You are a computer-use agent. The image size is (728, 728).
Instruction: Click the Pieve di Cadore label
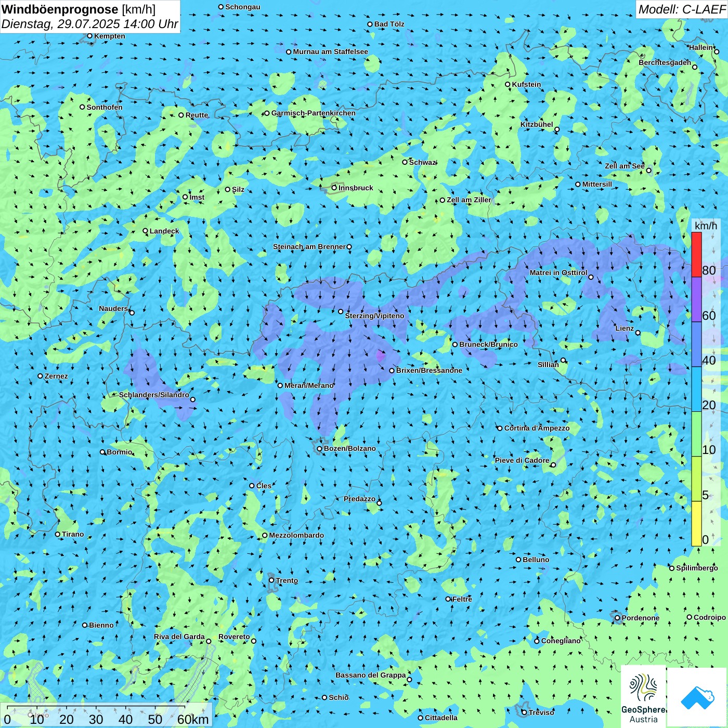522,460
